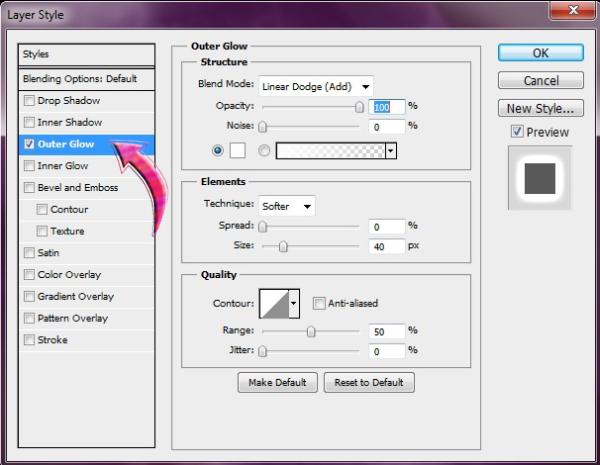Click the Opacity value field
This screenshot has width=600, height=465.
click(x=386, y=107)
